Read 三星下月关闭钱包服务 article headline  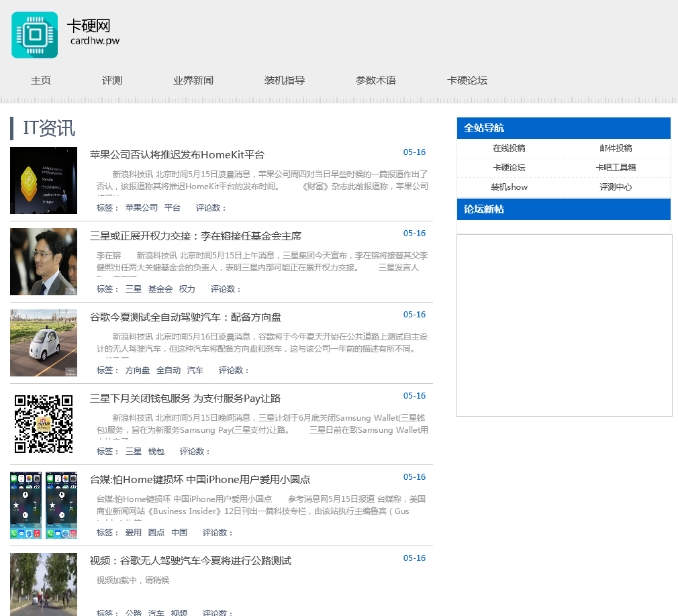click(185, 399)
